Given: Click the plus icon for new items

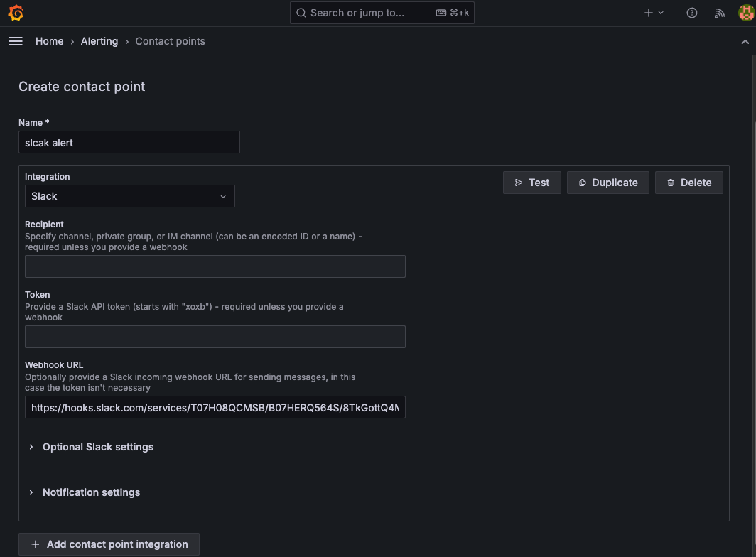Looking at the screenshot, I should point(649,13).
